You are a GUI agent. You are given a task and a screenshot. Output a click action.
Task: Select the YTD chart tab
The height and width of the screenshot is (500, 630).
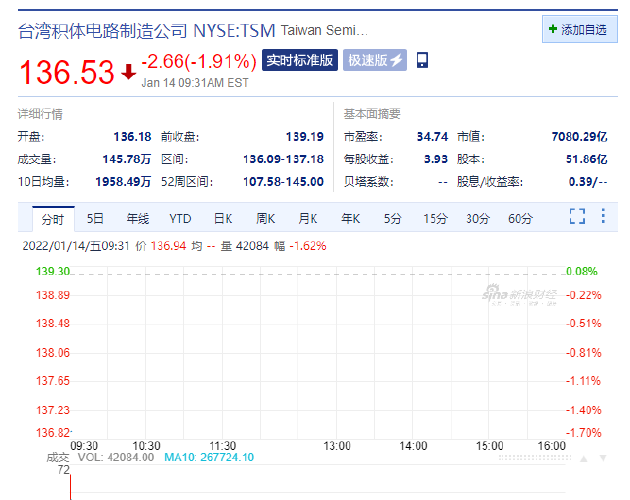point(180,219)
